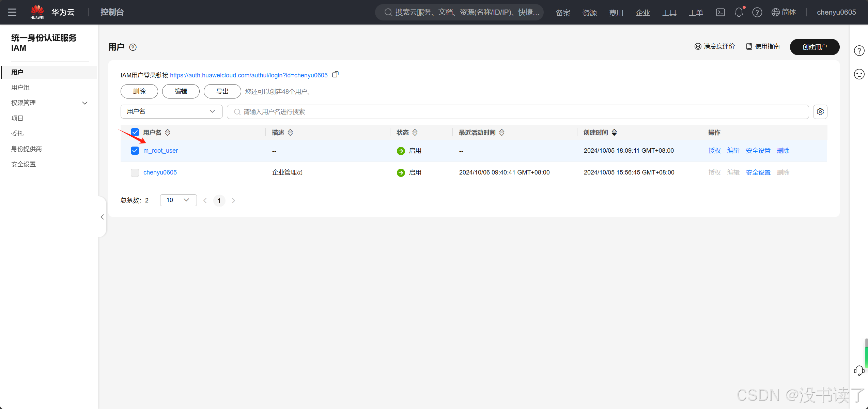
Task: Open table column settings gear
Action: coord(820,112)
